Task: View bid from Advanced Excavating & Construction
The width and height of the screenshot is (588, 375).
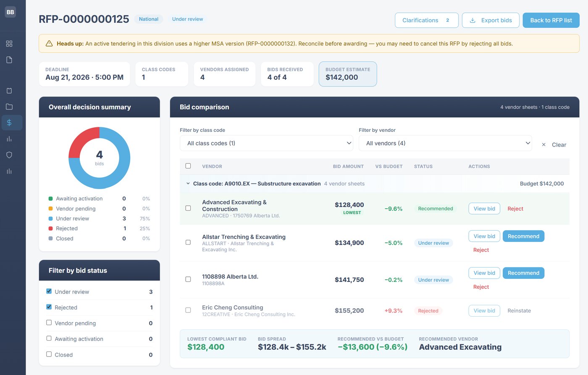Action: coord(484,209)
